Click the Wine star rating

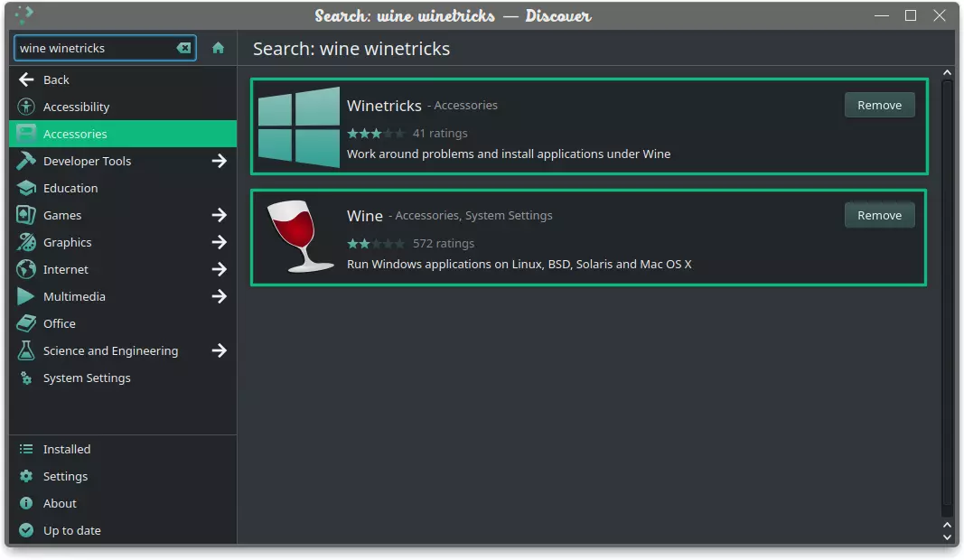376,244
